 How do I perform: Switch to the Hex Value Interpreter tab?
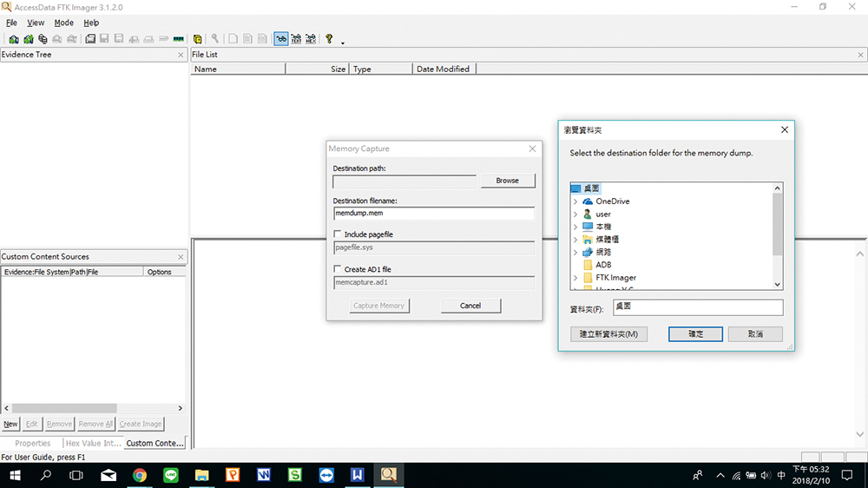pos(93,443)
